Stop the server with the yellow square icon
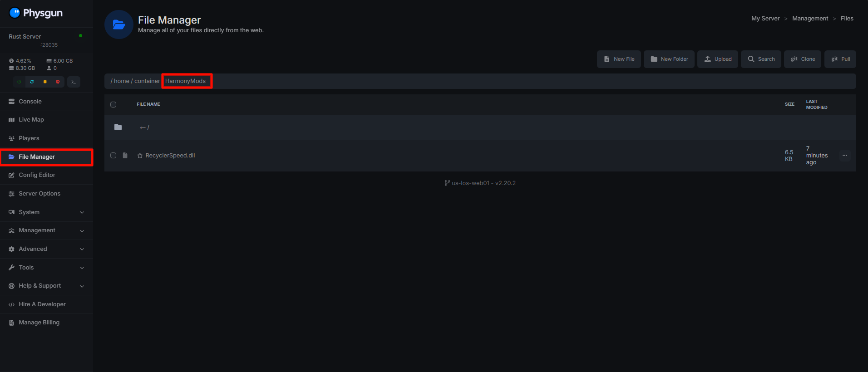 pyautogui.click(x=45, y=82)
